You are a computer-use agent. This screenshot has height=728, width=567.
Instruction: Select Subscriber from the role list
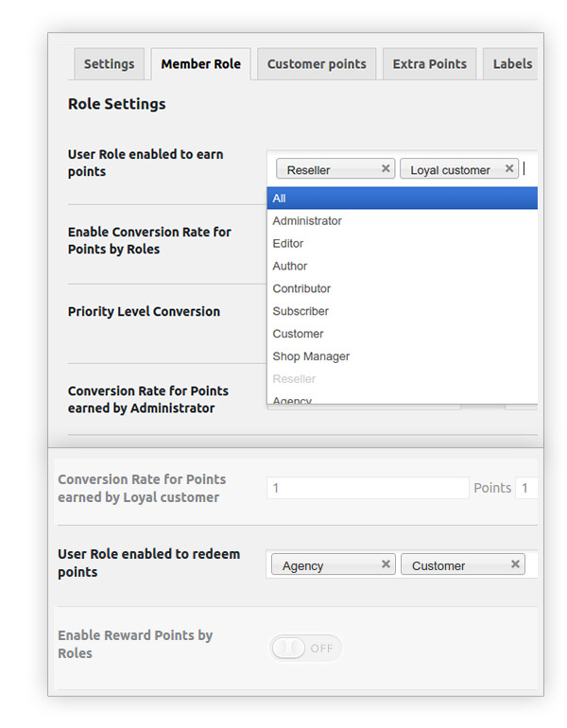403,311
